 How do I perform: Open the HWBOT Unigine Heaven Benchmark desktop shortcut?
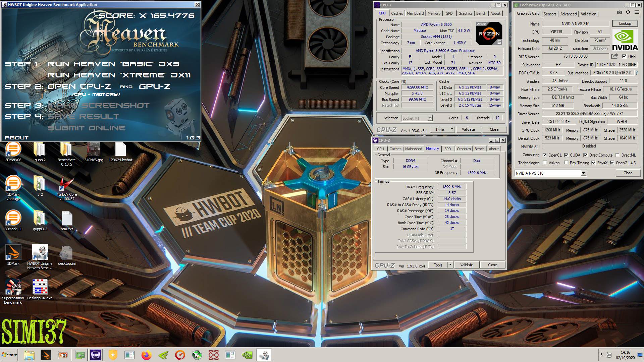pos(40,257)
